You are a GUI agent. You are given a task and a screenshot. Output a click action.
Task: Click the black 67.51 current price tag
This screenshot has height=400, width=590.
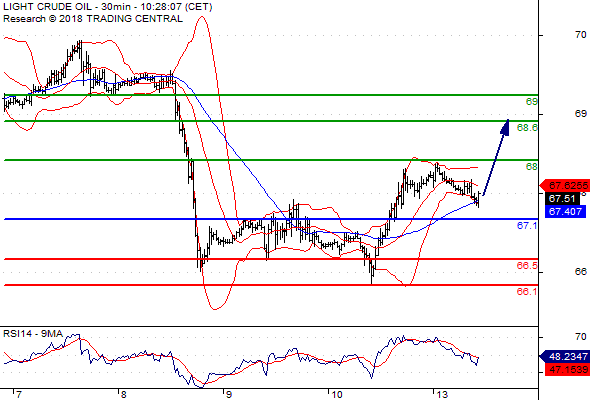click(562, 198)
